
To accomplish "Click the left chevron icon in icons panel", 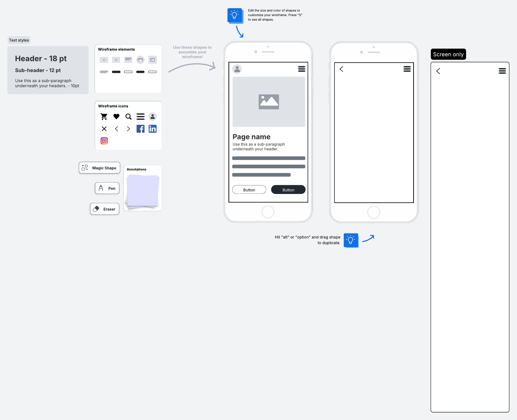I will tap(116, 129).
